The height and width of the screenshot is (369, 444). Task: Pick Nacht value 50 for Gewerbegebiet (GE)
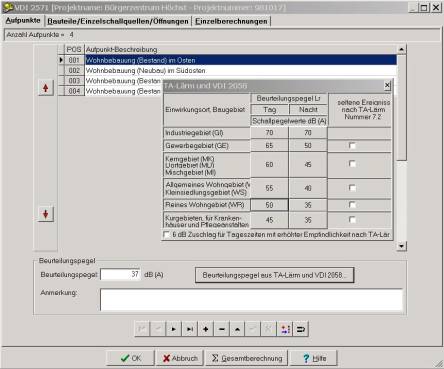308,146
